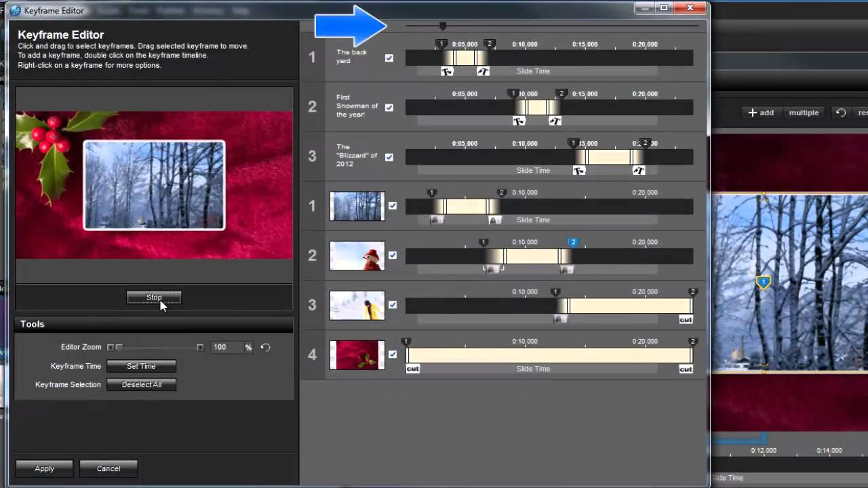Select the winter trees layer 1 thumbnail

click(357, 206)
